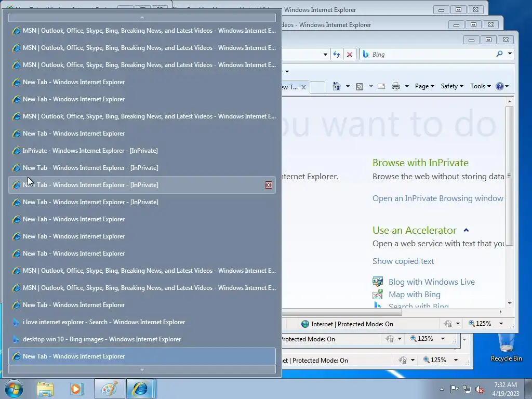Open Windows Explorer from taskbar
The height and width of the screenshot is (399, 532).
pyautogui.click(x=45, y=389)
